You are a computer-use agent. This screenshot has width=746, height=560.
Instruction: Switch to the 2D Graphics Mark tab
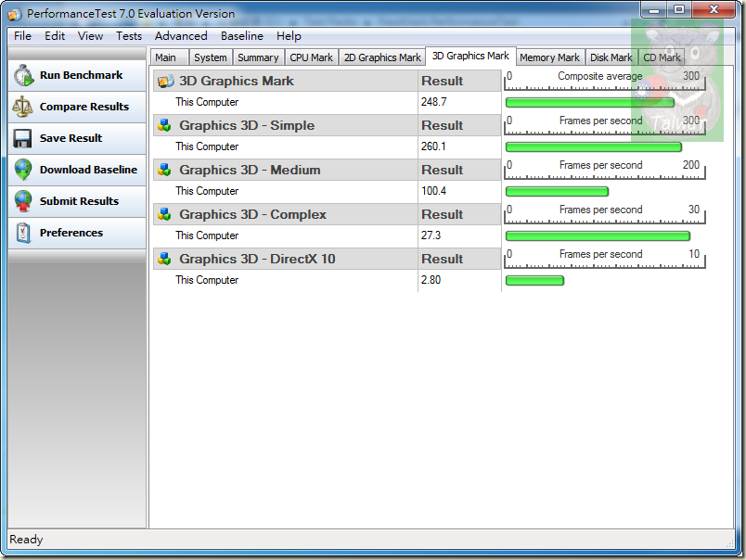(382, 57)
